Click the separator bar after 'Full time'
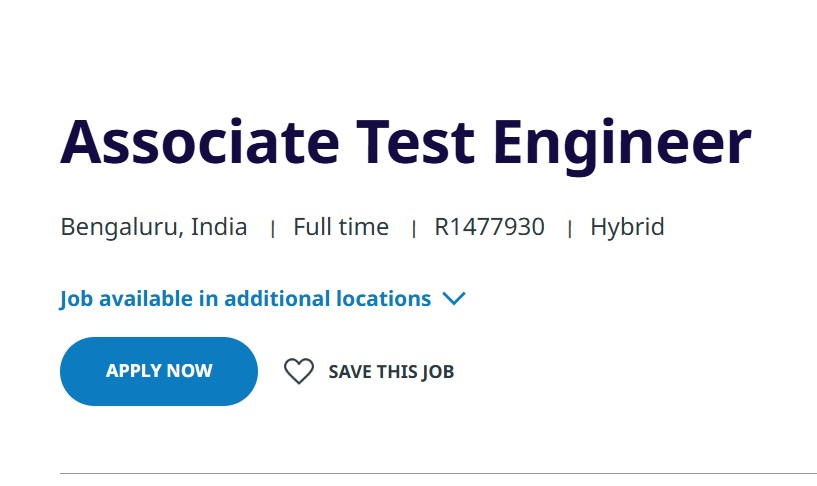The width and height of the screenshot is (817, 486). (413, 229)
